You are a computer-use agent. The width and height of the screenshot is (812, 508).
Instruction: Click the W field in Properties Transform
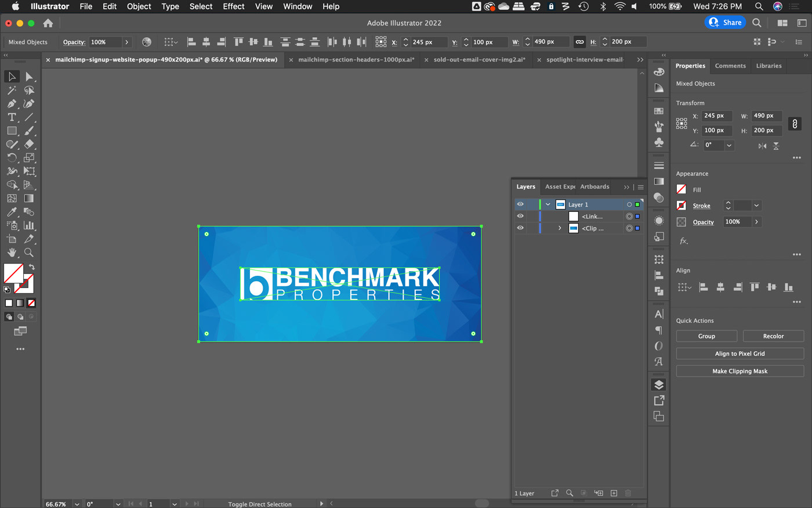click(x=767, y=116)
